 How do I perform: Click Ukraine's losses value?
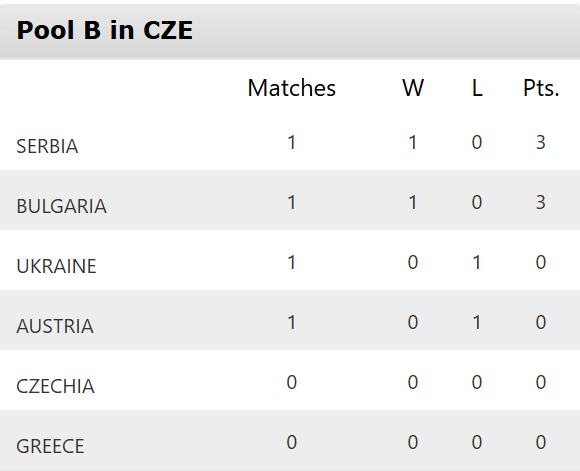(477, 262)
